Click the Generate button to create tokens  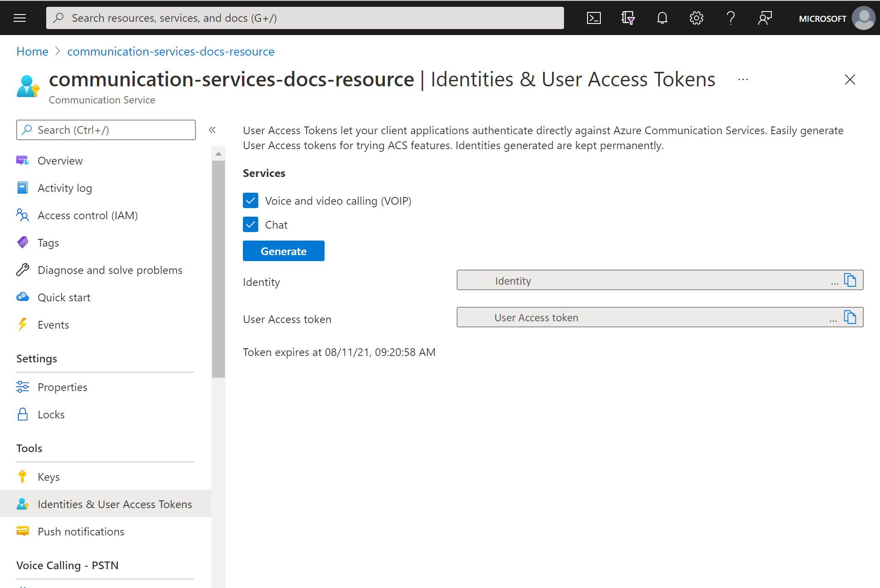(x=283, y=251)
